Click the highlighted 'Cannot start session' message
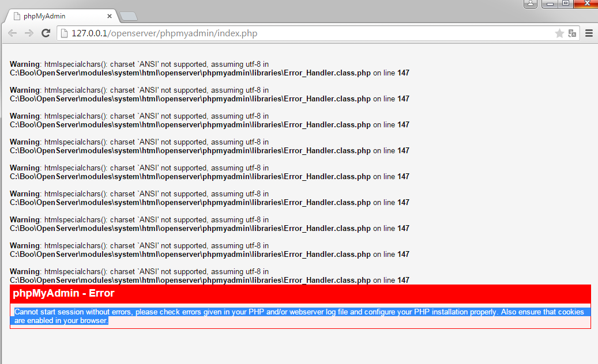 coord(300,316)
